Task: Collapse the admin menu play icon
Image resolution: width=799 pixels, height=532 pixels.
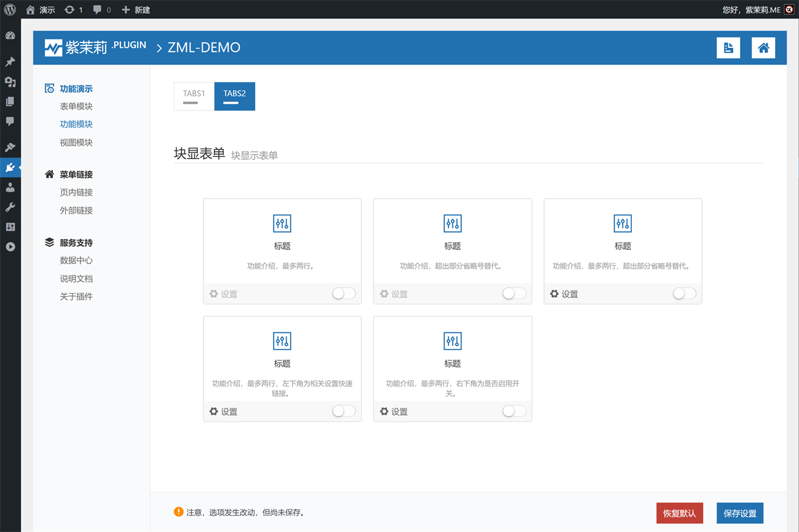Action: click(10, 247)
